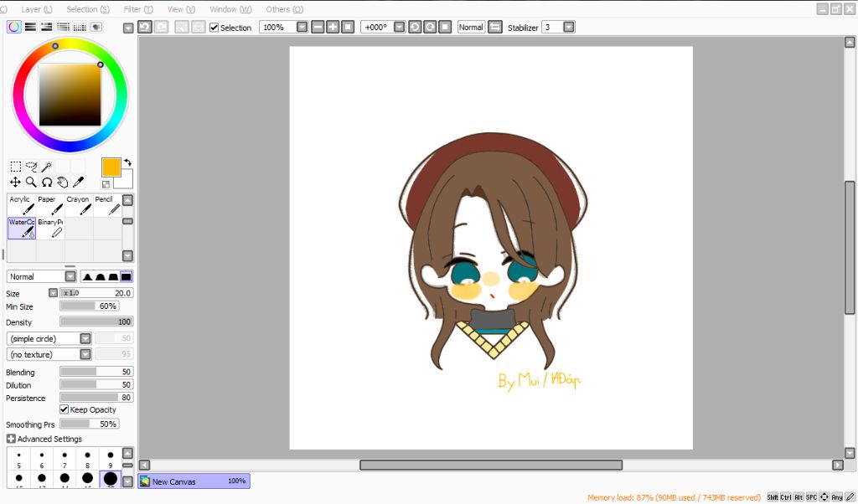858x504 pixels.
Task: Flip the view horizontally
Action: click(494, 27)
